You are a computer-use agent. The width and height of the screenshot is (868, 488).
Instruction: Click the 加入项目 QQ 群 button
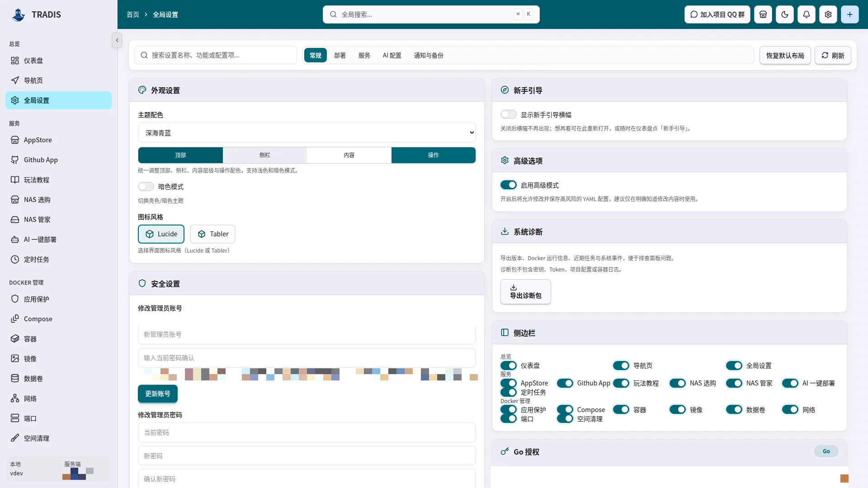pyautogui.click(x=717, y=14)
